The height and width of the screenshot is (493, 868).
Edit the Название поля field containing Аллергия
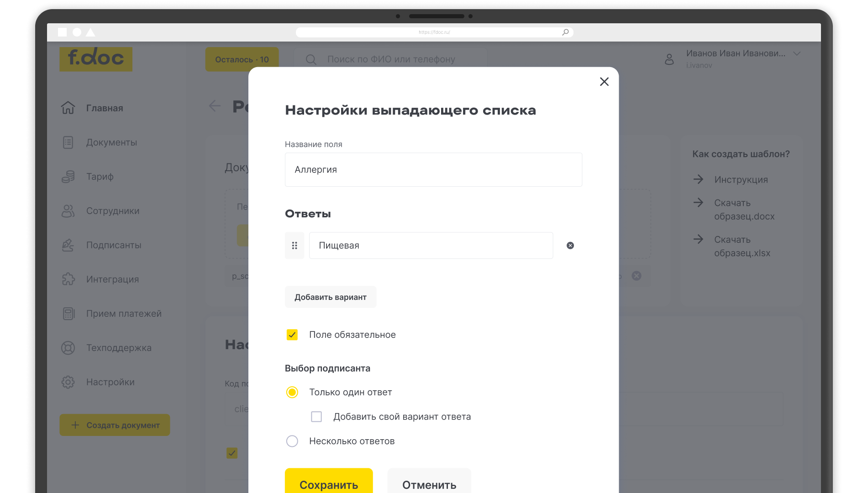click(x=433, y=169)
